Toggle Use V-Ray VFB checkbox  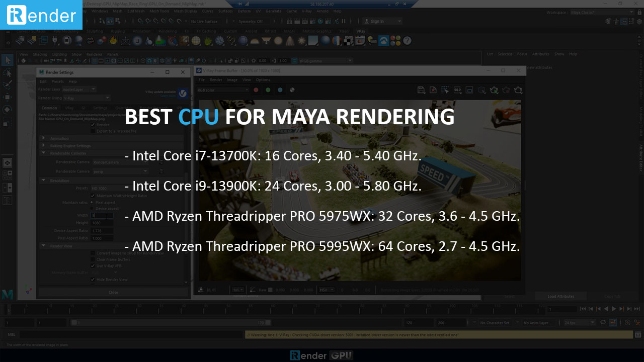pyautogui.click(x=93, y=265)
